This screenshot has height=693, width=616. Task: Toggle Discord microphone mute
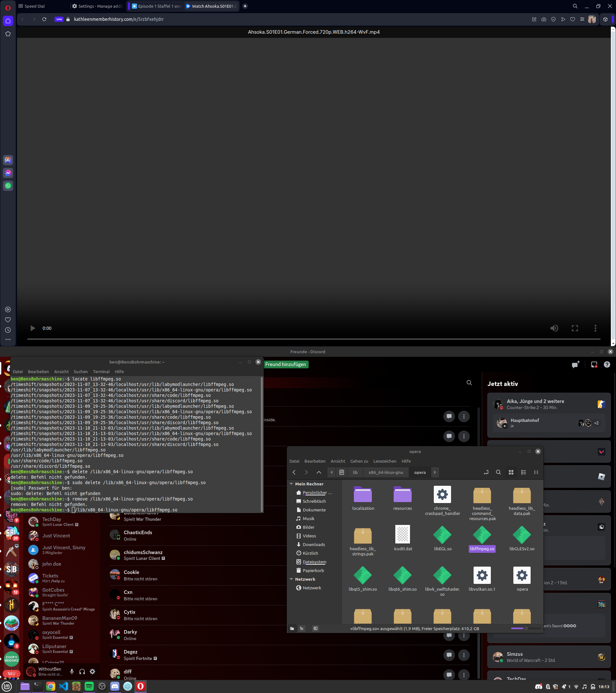pyautogui.click(x=72, y=671)
